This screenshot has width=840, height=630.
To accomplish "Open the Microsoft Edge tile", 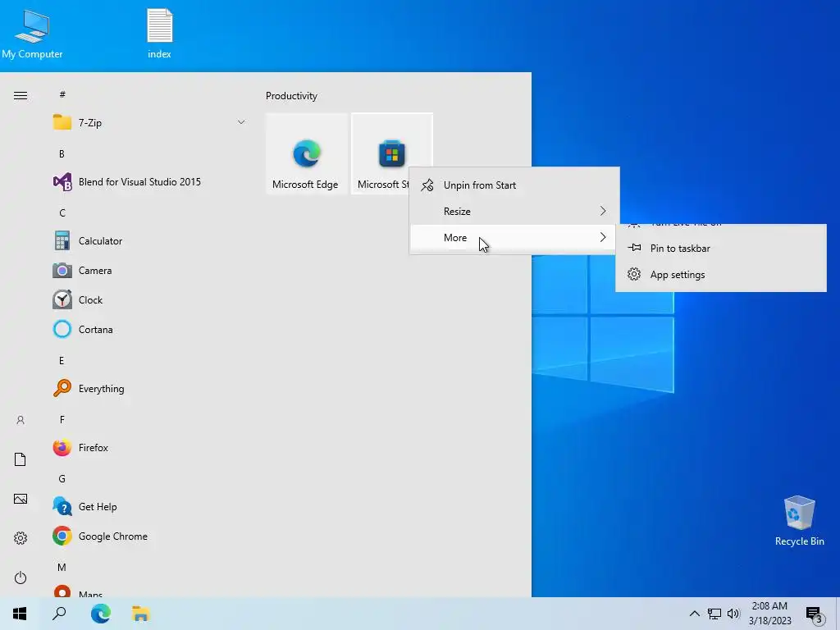I will click(307, 153).
